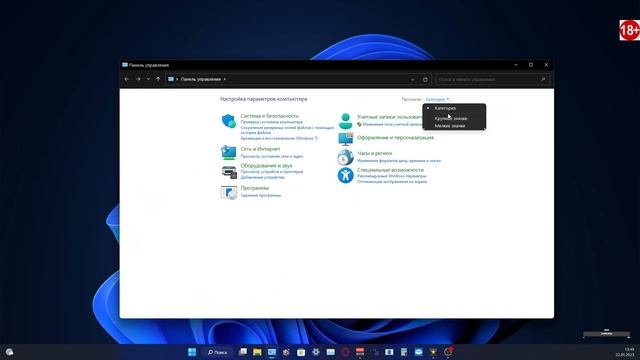The image size is (640, 360).
Task: Open the Система и безопасность shield icon
Action: (x=229, y=121)
